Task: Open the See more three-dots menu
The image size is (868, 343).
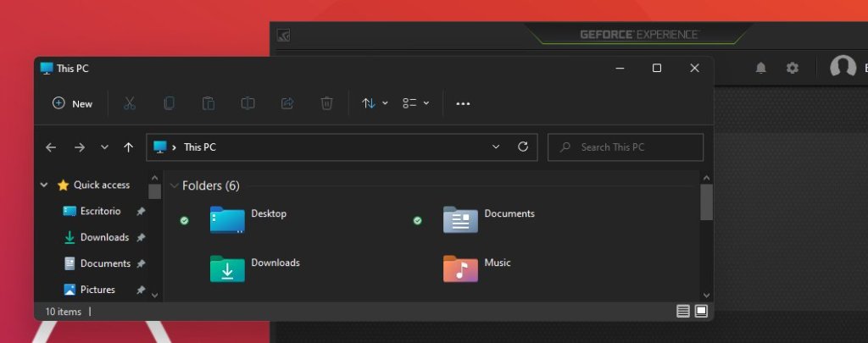Action: pos(463,103)
